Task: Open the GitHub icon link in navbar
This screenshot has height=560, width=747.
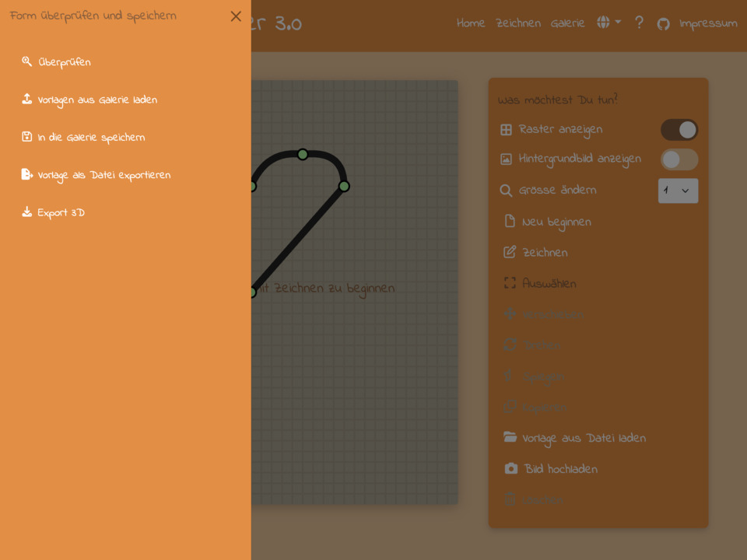Action: pyautogui.click(x=663, y=23)
